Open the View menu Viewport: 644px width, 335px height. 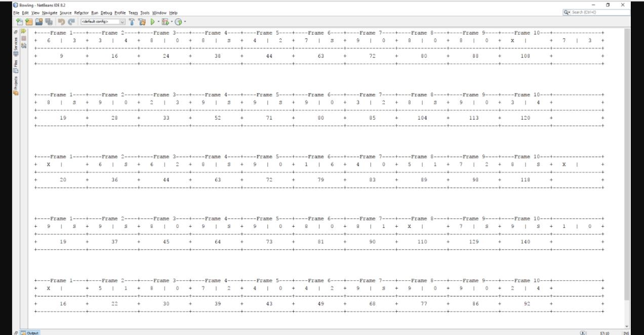[x=35, y=13]
